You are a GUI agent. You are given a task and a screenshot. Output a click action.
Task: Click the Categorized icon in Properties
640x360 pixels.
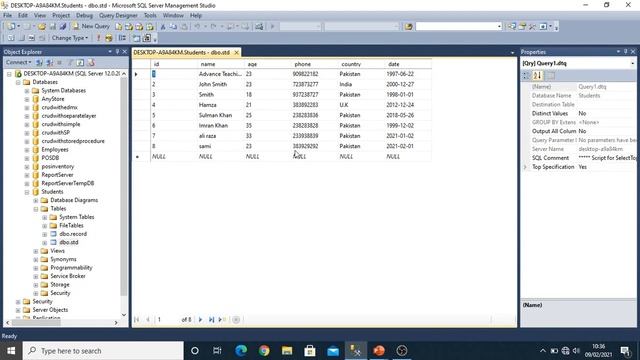coord(526,76)
